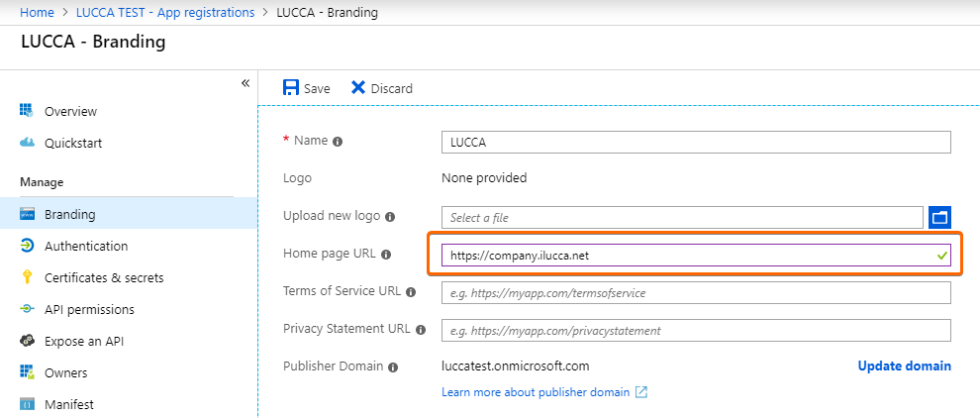Show info tooltip for Publisher Domain
Screen dimensions: 980x418
click(x=393, y=367)
